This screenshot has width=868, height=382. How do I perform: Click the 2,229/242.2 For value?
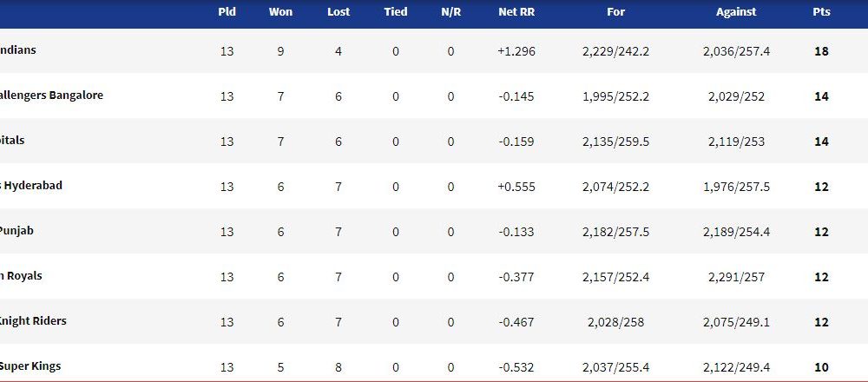coord(615,51)
